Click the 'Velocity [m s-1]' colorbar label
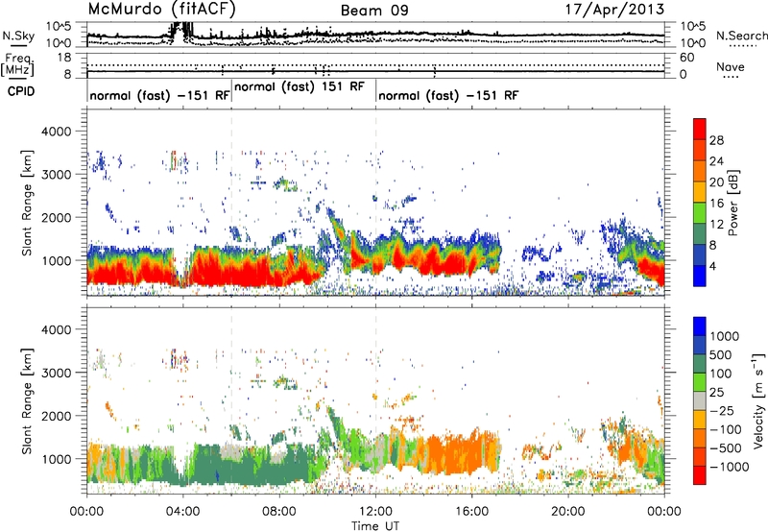 coord(758,400)
